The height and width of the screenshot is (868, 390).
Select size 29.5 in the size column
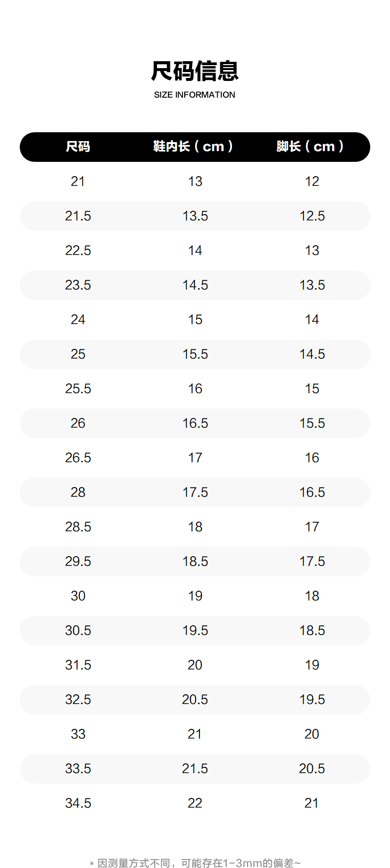(78, 562)
